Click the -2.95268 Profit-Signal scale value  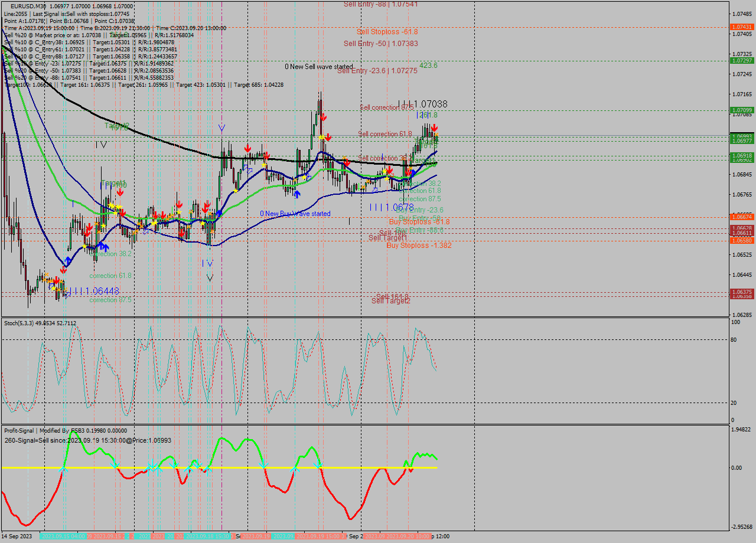click(741, 526)
